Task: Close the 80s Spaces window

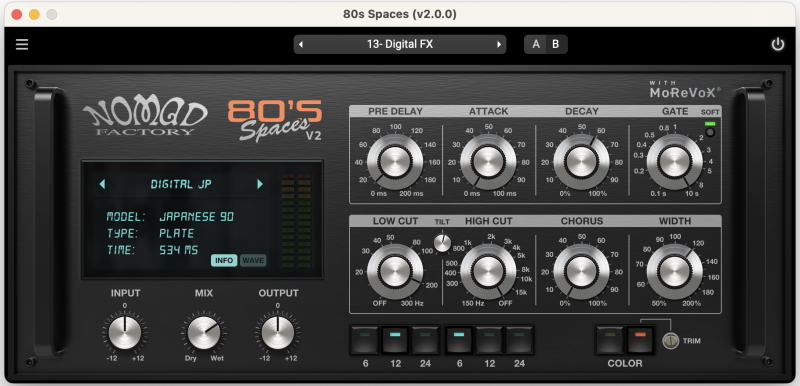Action: click(17, 14)
